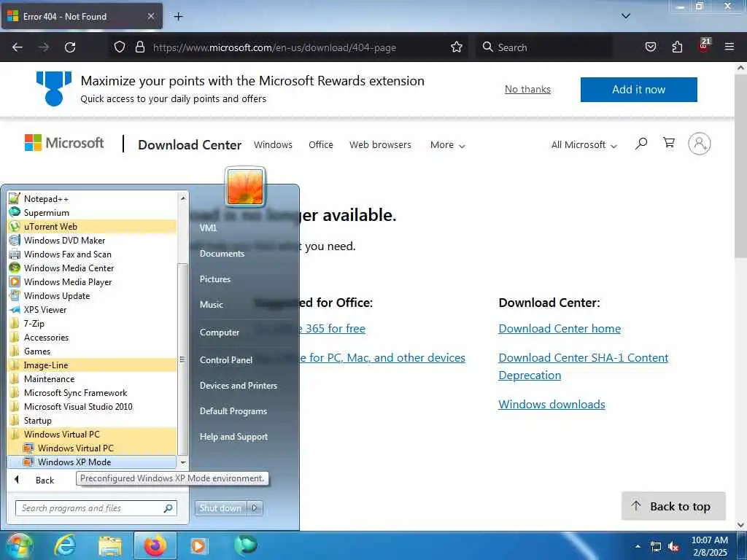Dismiss banner with No thanks
Viewport: 747px width, 560px height.
point(527,89)
